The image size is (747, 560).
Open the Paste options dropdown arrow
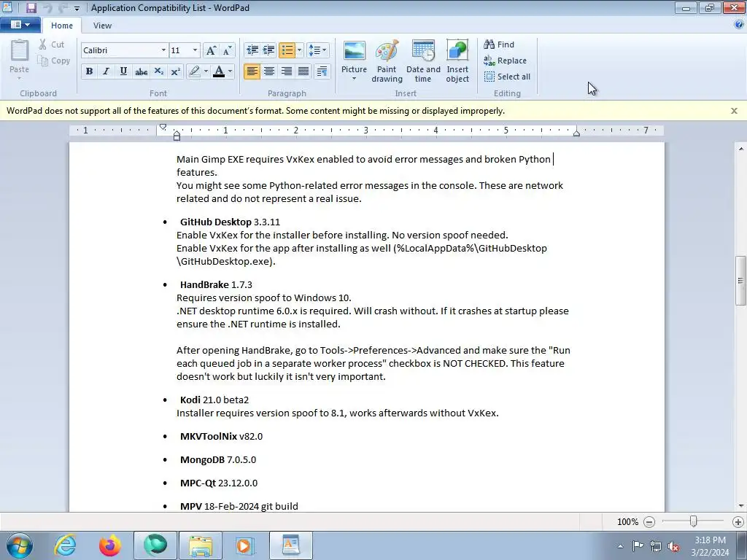(x=20, y=79)
